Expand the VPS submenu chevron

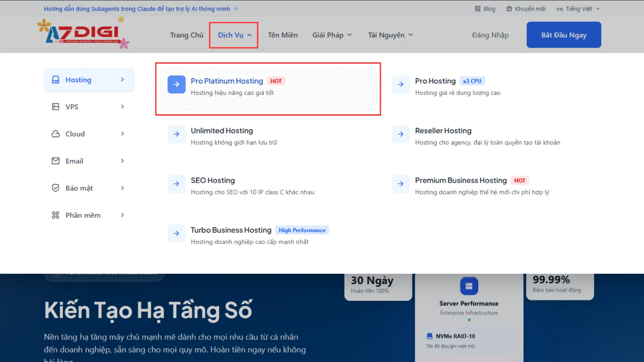click(x=122, y=107)
